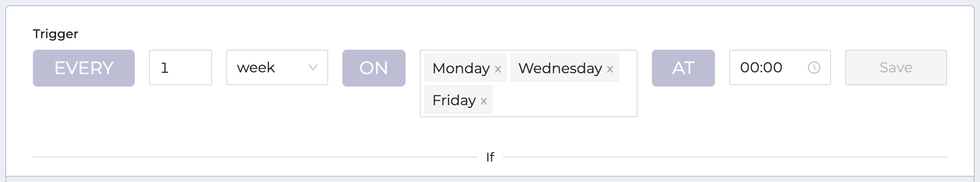Click the If divider label

(490, 157)
